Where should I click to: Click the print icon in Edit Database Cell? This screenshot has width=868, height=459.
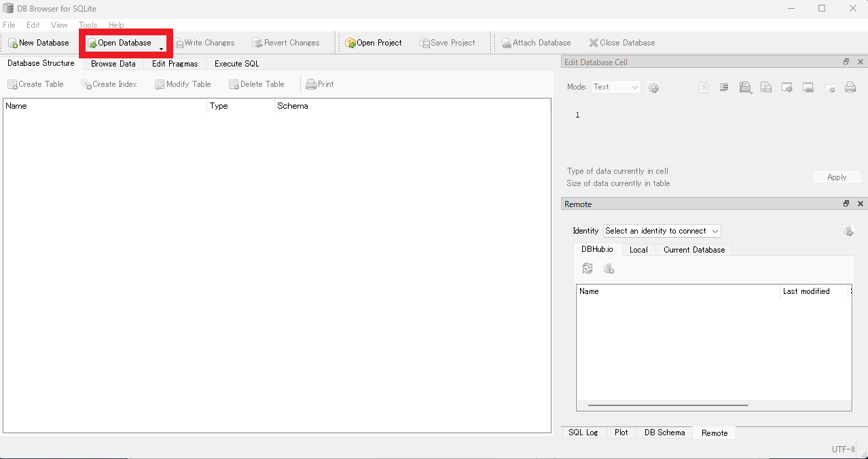850,88
